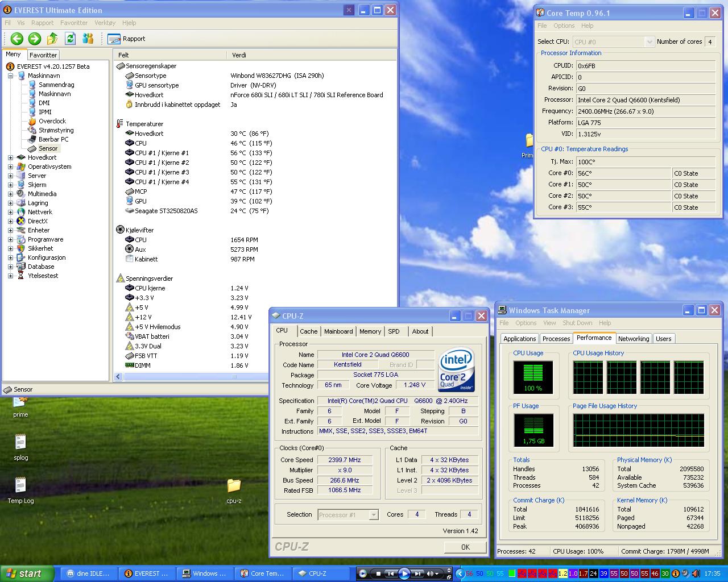The height and width of the screenshot is (582, 728).
Task: Open the Applications tab in Task Manager
Action: tap(519, 339)
